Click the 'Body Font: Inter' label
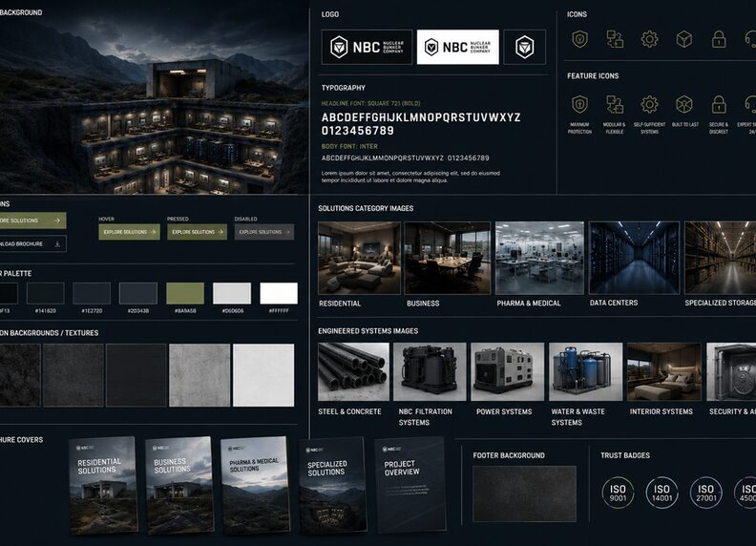This screenshot has height=546, width=756. coord(349,146)
